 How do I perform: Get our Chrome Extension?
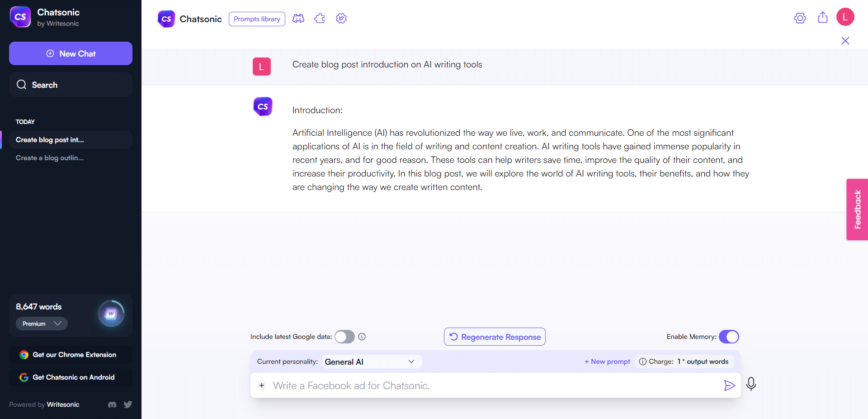[71, 355]
